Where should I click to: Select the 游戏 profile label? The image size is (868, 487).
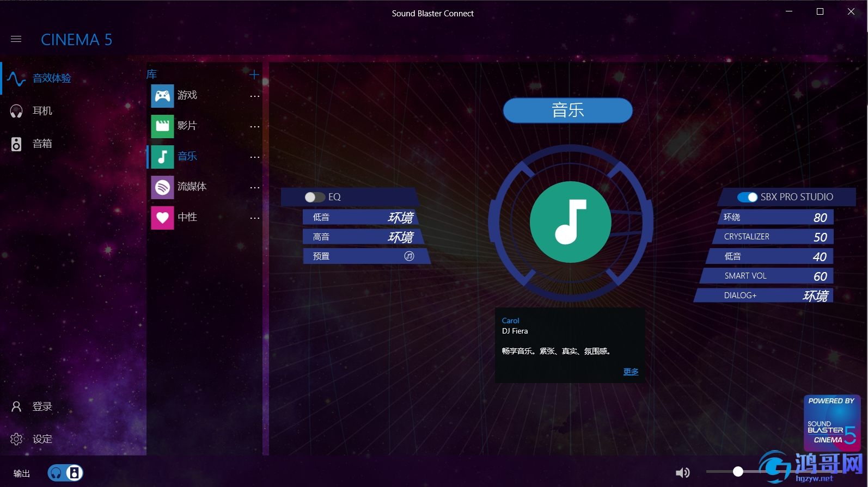coord(187,95)
